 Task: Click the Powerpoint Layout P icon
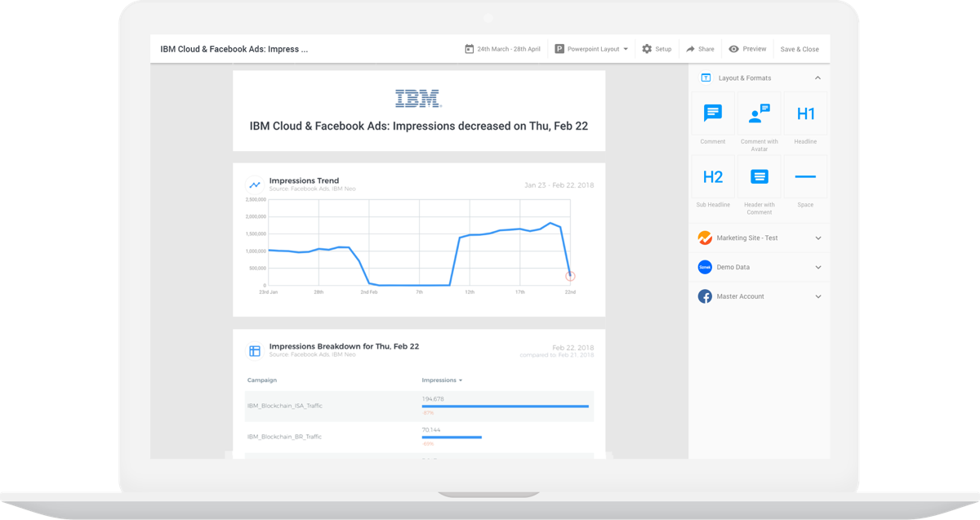559,49
